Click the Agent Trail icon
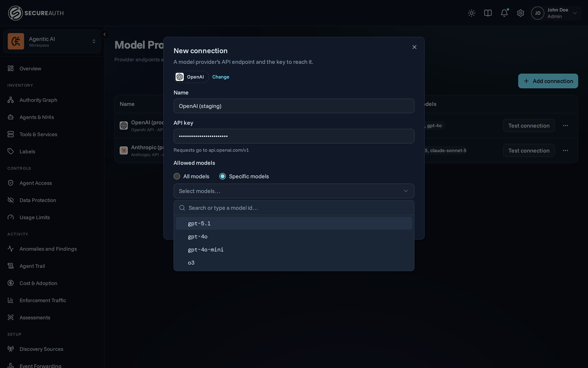 (11, 266)
